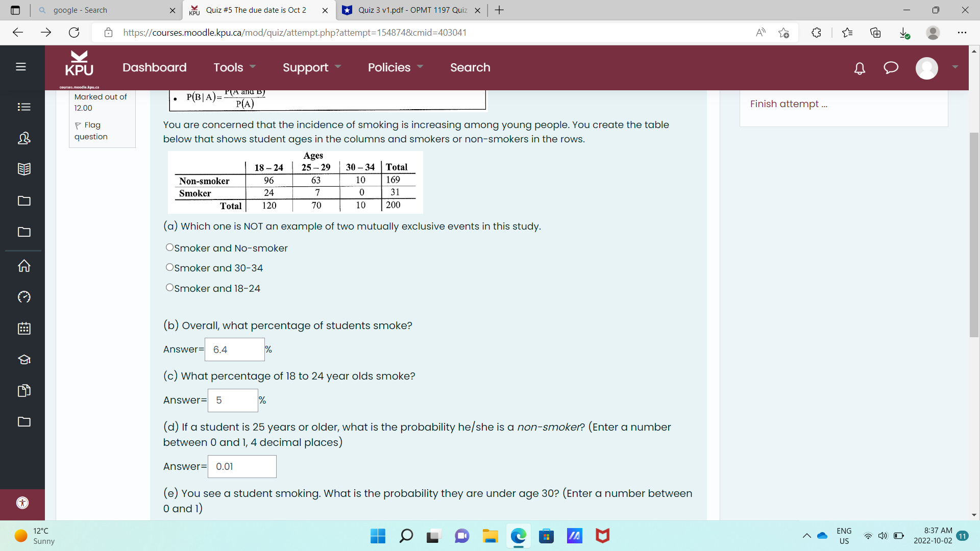
Task: Click the dashboard speedometer icon in sidebar
Action: coord(23,296)
